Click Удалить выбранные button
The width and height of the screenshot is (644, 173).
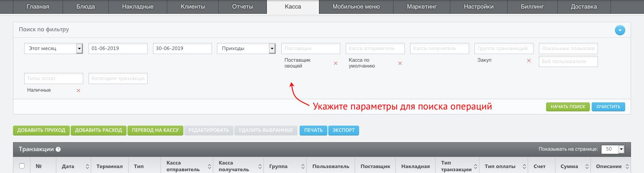266,131
